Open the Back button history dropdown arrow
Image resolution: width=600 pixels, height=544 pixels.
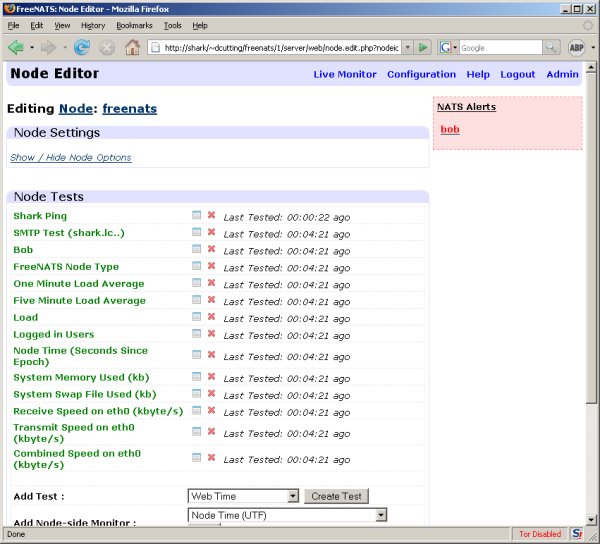[32, 48]
